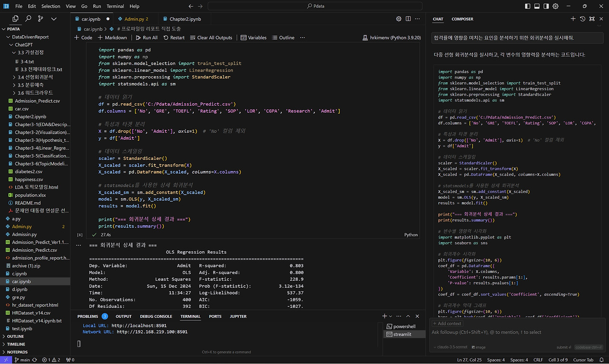Toggle the primary sidebar layout button
The width and height of the screenshot is (609, 364).
[527, 6]
